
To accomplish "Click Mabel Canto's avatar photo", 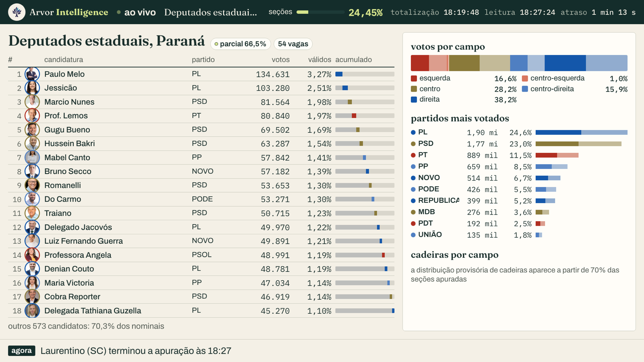I will (x=32, y=158).
